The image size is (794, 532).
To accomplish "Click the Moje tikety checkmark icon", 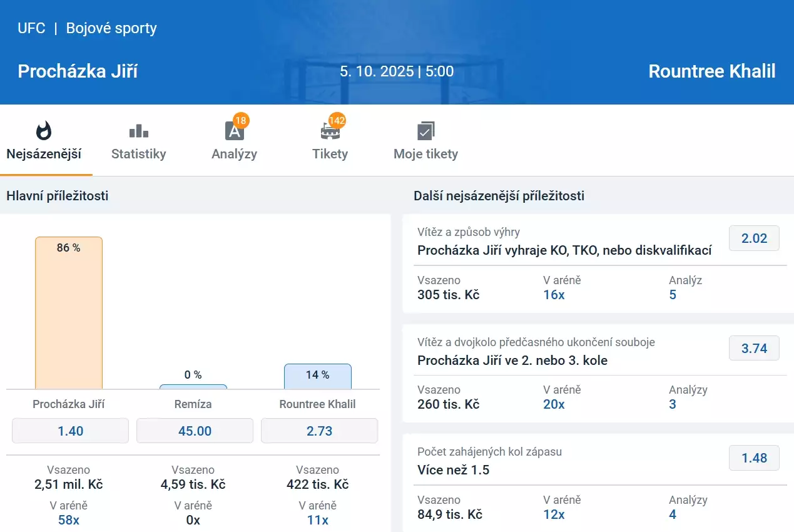I will point(425,131).
